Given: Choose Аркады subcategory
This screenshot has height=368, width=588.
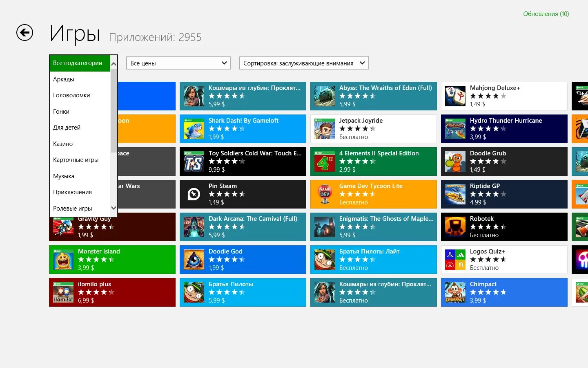Looking at the screenshot, I should (80, 79).
